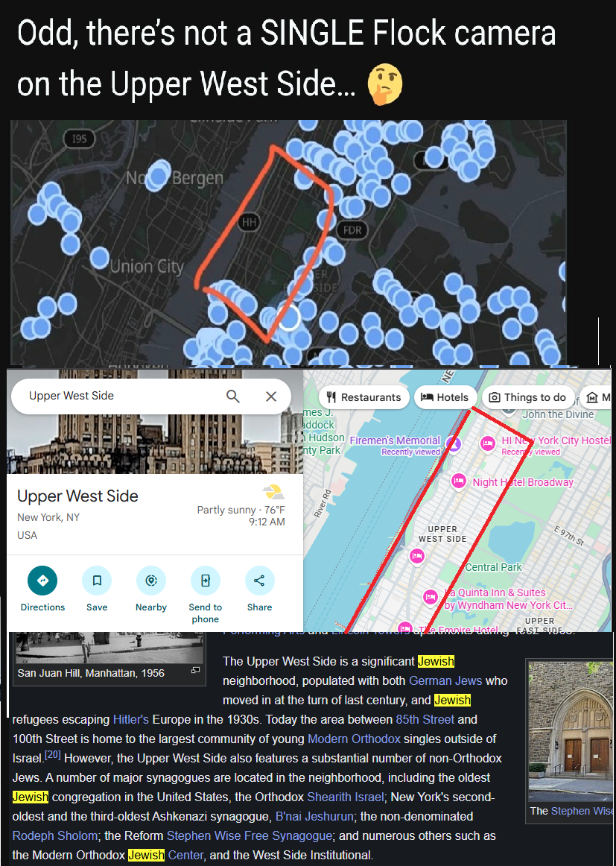616x866 pixels.
Task: Click the partly sunny weather icon
Action: 274,492
